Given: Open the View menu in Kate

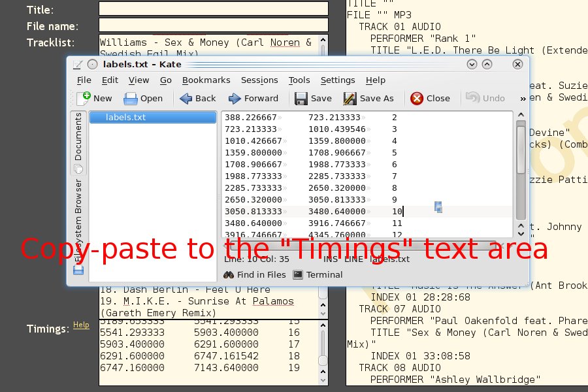Looking at the screenshot, I should tap(139, 80).
